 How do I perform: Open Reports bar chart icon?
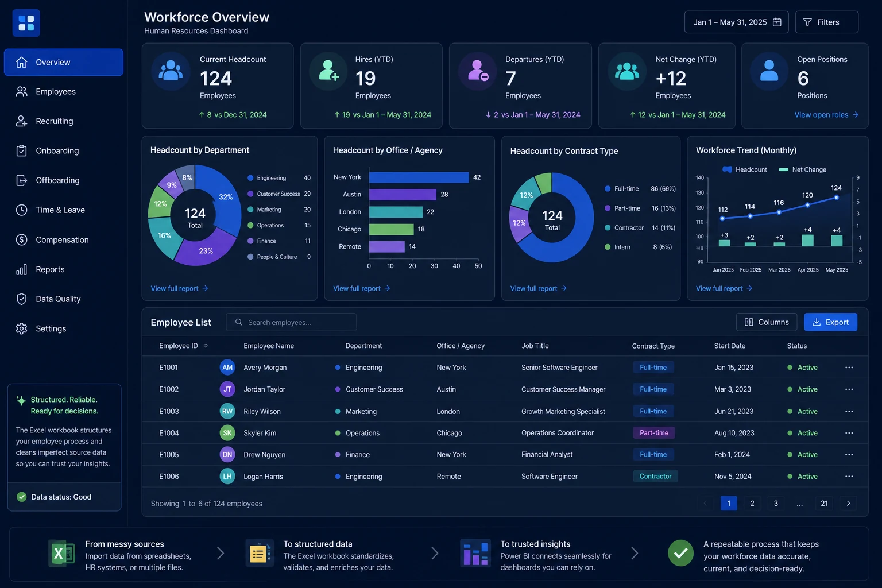pos(21,269)
